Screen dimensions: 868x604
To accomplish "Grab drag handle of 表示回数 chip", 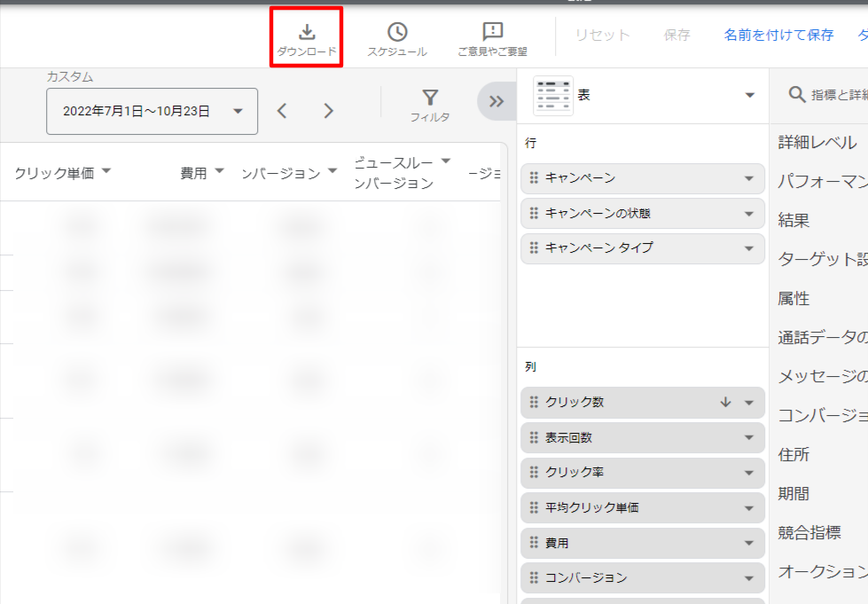I will pyautogui.click(x=534, y=437).
